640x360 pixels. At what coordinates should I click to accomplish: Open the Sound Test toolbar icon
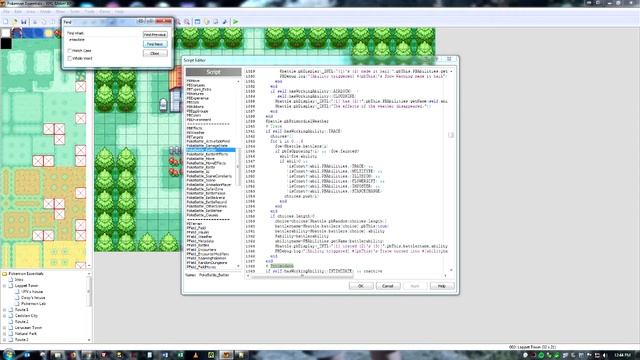click(x=224, y=22)
